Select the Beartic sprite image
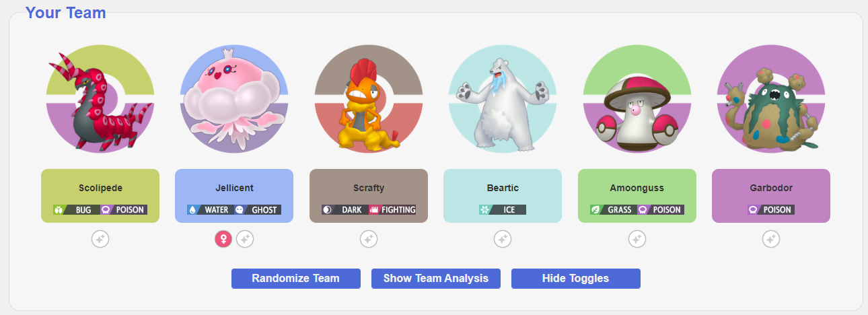The image size is (868, 315). [503, 100]
